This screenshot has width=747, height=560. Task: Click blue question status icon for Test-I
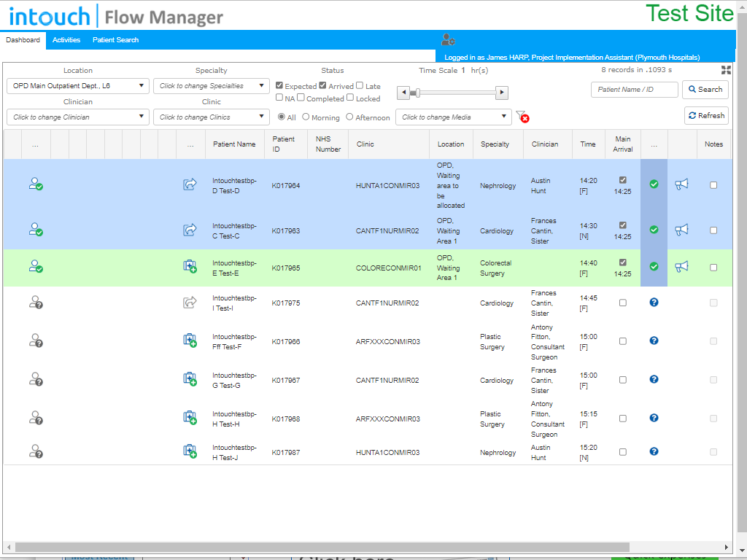tap(654, 303)
